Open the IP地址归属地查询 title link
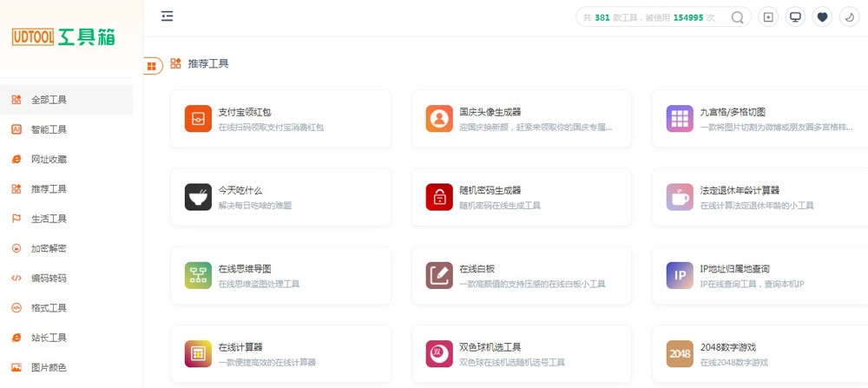 (734, 269)
